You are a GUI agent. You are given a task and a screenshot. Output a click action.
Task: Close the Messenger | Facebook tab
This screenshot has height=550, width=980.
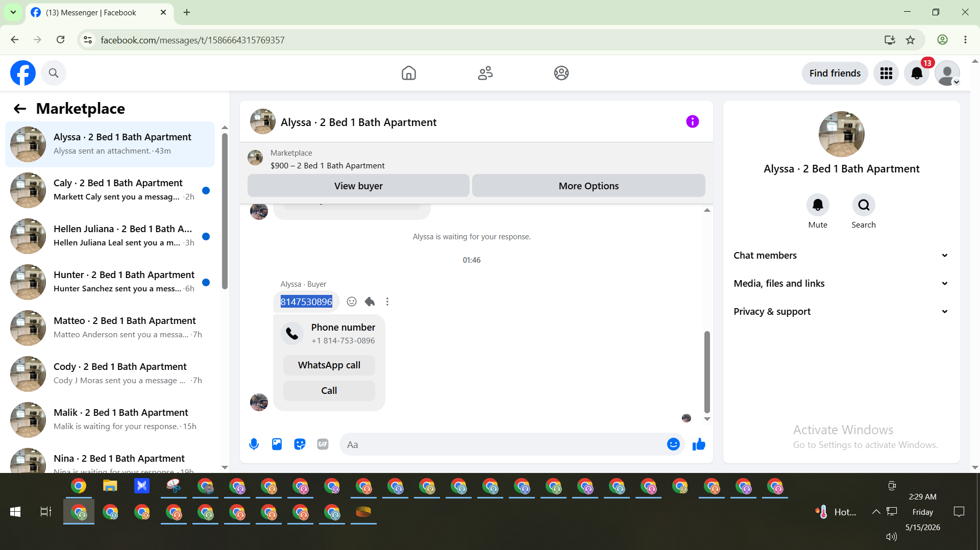tap(163, 12)
